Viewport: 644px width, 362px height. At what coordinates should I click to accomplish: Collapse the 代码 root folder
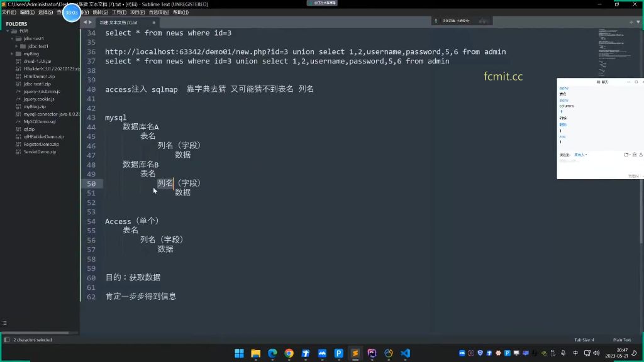[x=8, y=31]
